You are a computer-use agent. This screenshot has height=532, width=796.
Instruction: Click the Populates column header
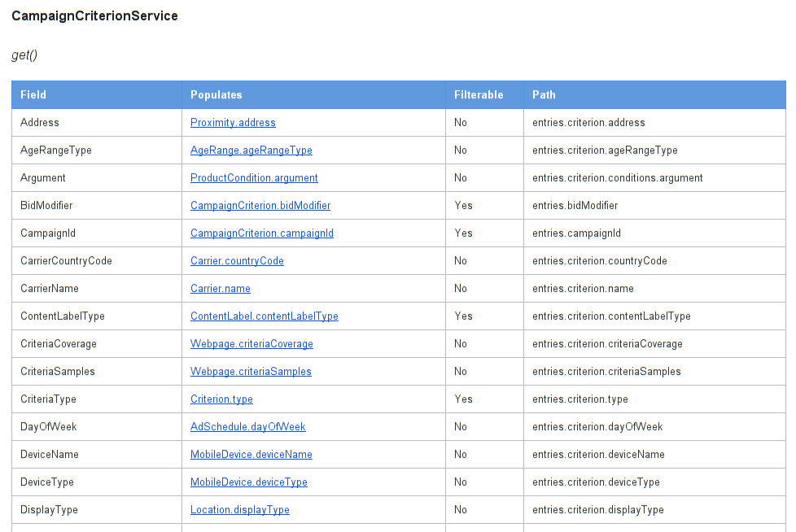(216, 95)
